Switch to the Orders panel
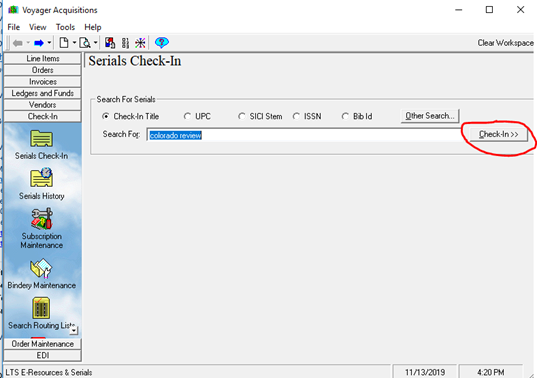Viewport: 537px width, 378px height. (x=42, y=70)
